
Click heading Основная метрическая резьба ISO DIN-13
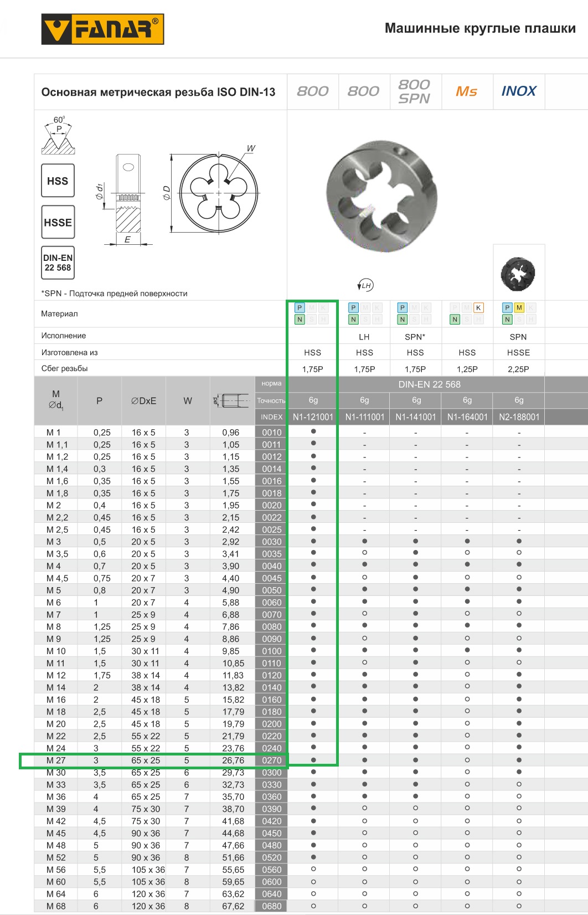click(x=158, y=92)
